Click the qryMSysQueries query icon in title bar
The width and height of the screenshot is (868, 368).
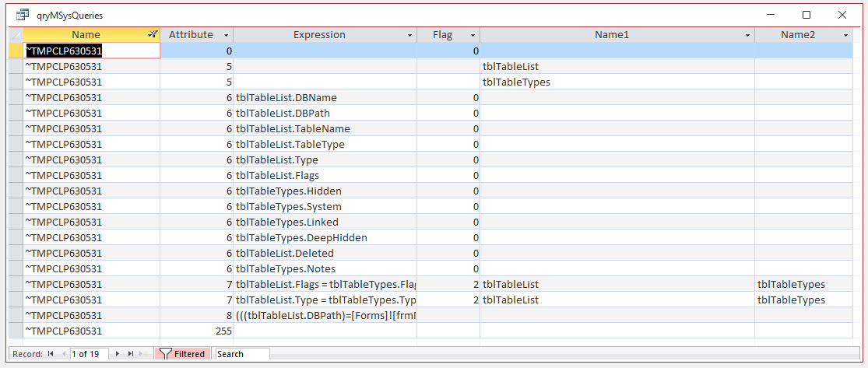coord(22,15)
